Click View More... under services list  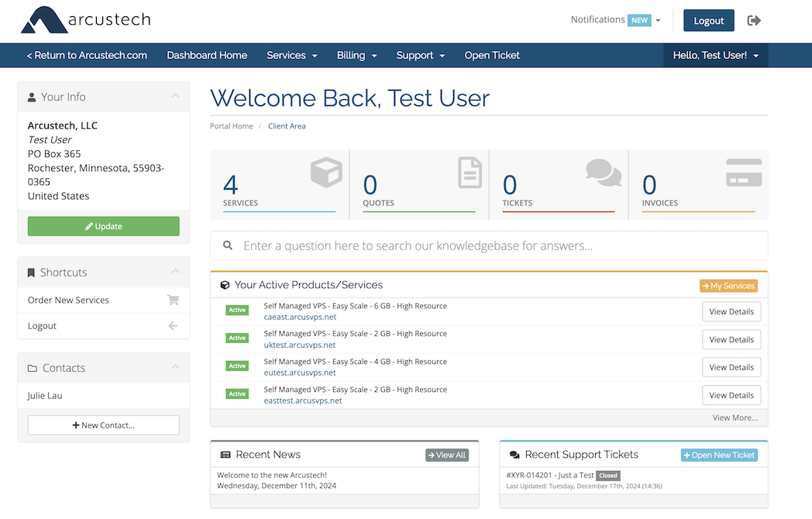pyautogui.click(x=735, y=418)
